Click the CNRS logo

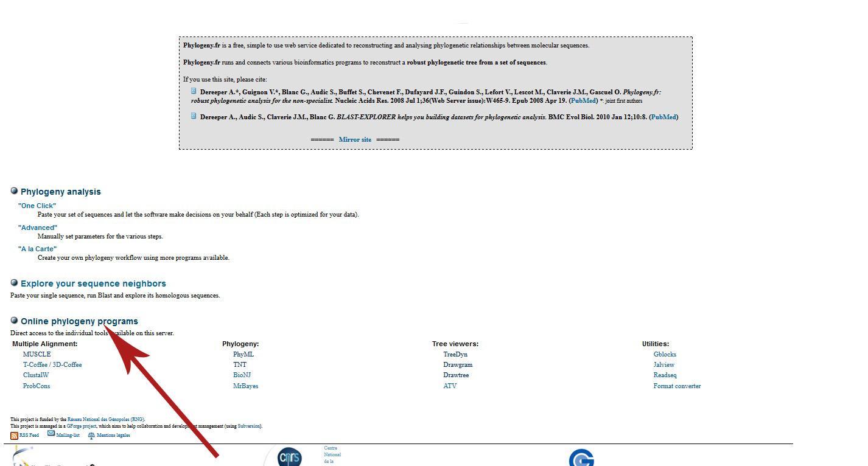point(289,457)
